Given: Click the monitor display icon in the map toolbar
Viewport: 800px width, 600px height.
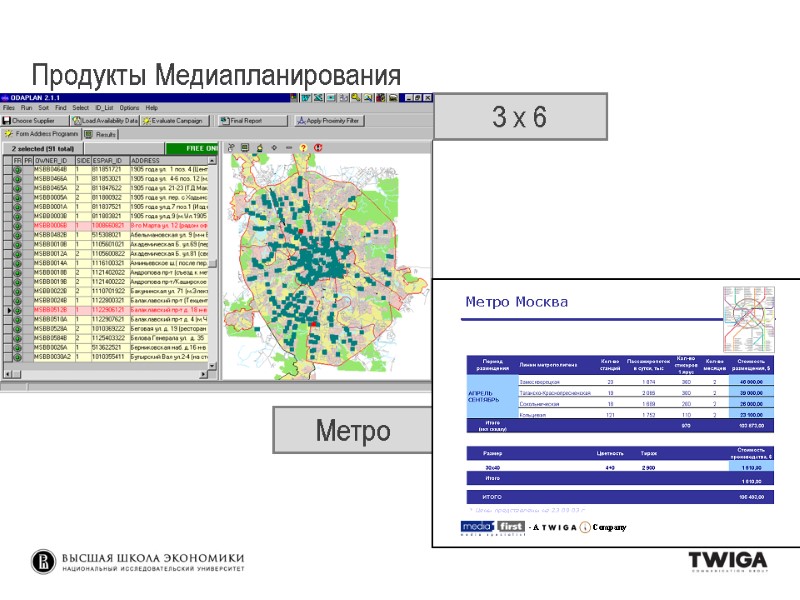Looking at the screenshot, I should coord(246,147).
